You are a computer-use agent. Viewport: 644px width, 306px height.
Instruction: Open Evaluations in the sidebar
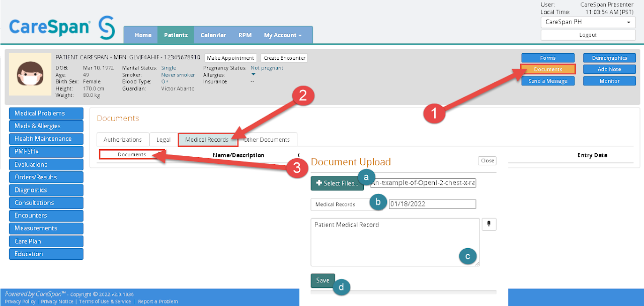tap(46, 164)
